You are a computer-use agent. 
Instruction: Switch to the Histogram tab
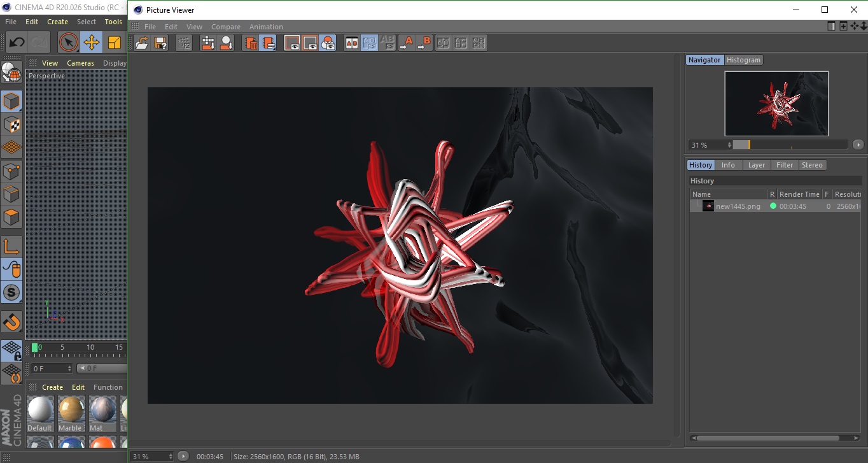[743, 60]
